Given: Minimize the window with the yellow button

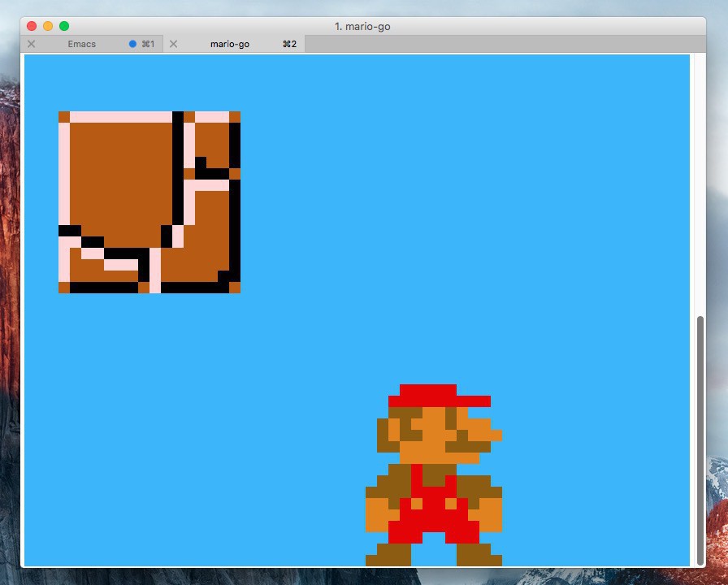Looking at the screenshot, I should click(48, 26).
